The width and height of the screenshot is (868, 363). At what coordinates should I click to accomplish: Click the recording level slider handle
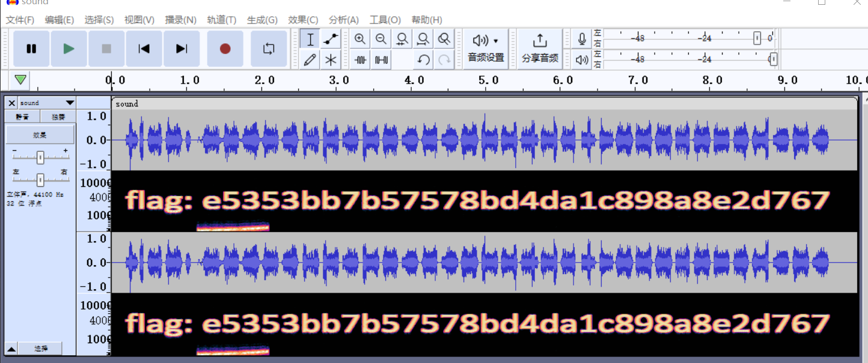[757, 38]
